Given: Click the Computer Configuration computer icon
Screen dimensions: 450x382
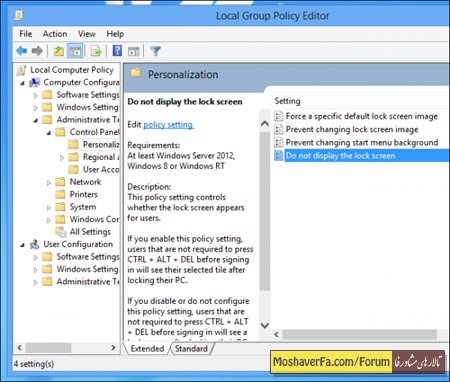Looking at the screenshot, I should click(34, 82).
